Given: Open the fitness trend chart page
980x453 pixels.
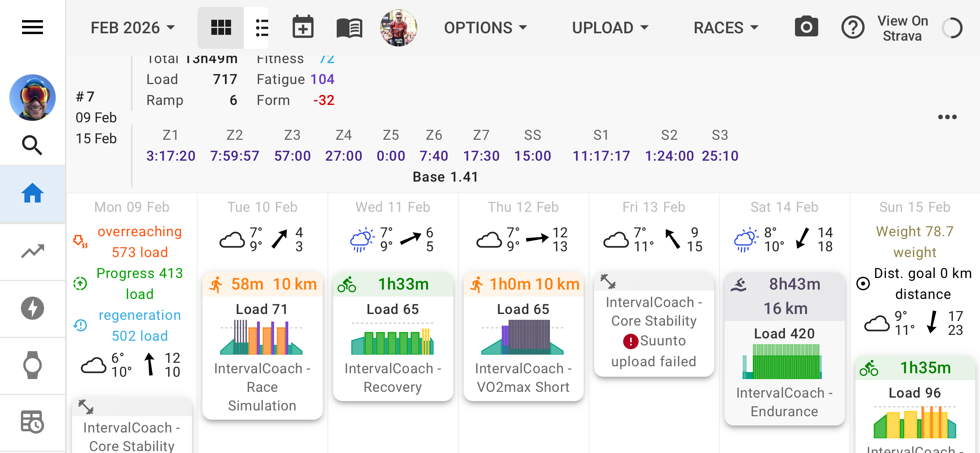Looking at the screenshot, I should coord(32,252).
